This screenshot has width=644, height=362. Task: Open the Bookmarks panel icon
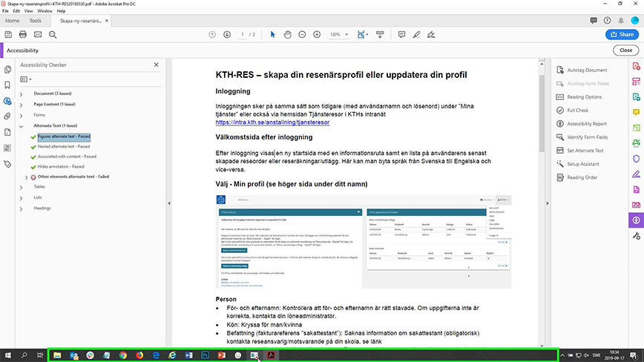7,85
